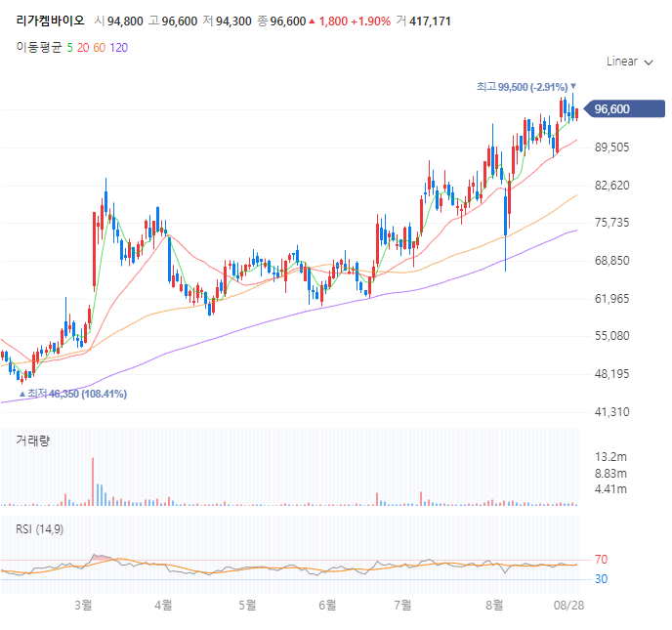Viewport: 672px width, 630px height.
Task: Click the 최고 99,500 high marker
Action: point(526,87)
